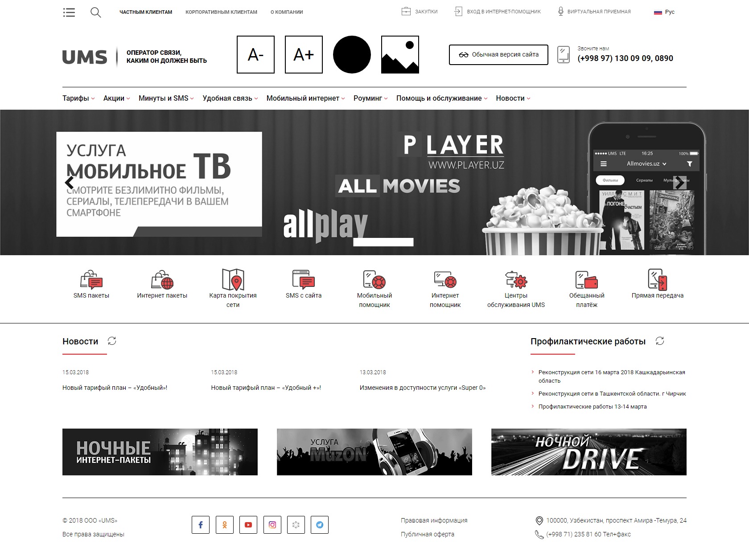Open Вход в интернет-помощник

[x=504, y=12]
